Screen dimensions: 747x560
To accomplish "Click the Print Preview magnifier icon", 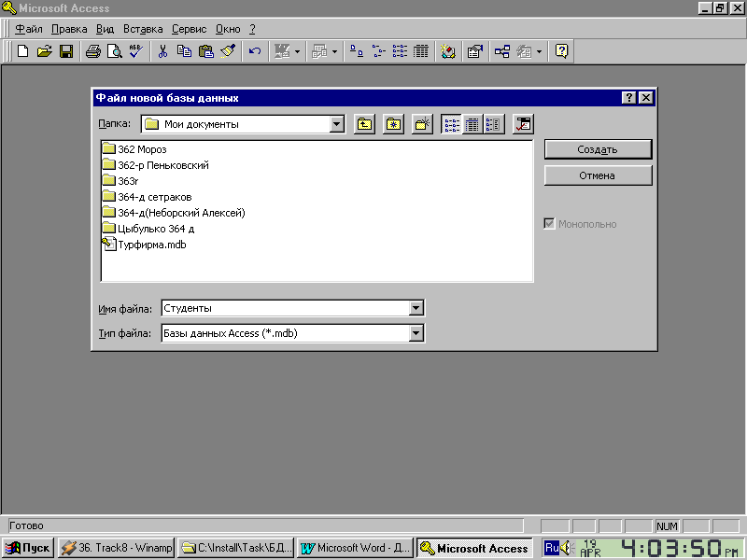I will (x=115, y=51).
